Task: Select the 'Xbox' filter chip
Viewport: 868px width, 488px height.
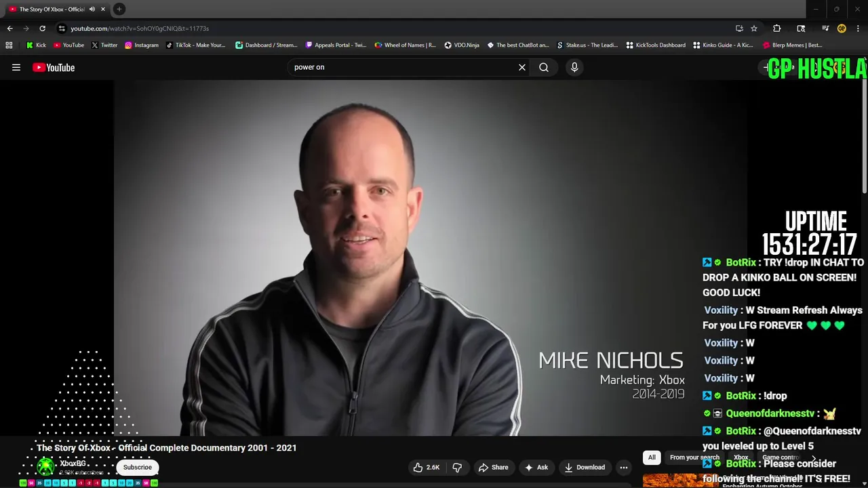Action: tap(741, 457)
